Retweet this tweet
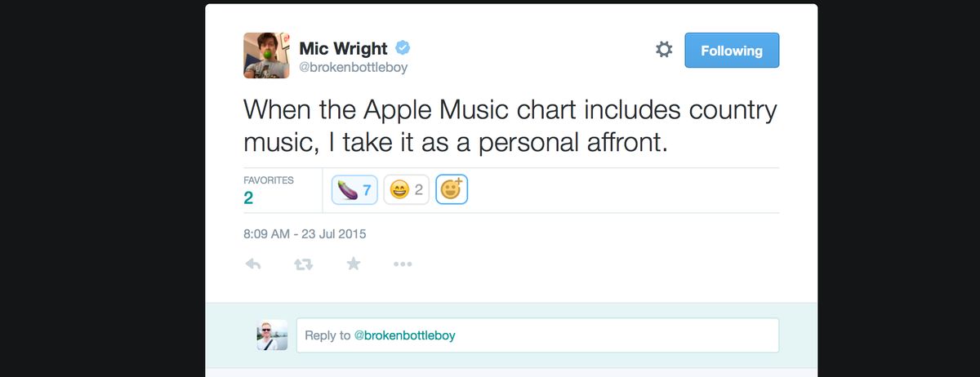This screenshot has width=980, height=377. [303, 264]
